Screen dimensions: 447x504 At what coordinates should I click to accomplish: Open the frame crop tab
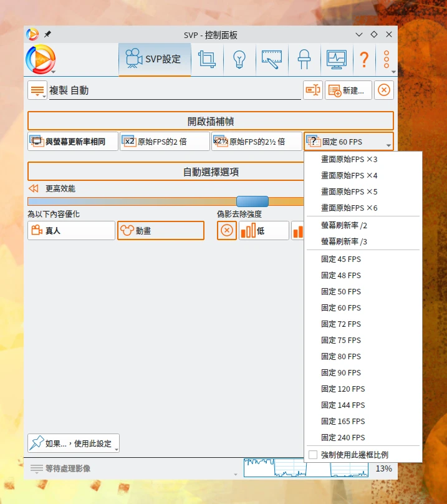pyautogui.click(x=207, y=59)
